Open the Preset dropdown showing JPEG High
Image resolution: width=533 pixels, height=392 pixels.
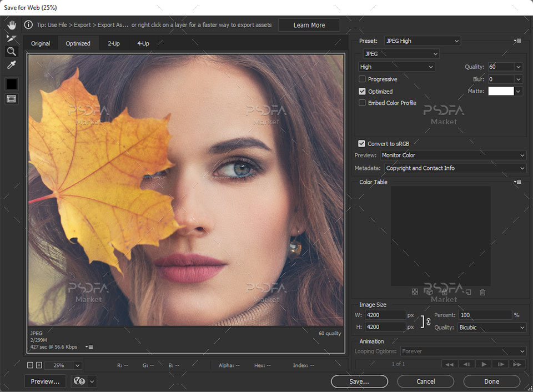tap(423, 41)
